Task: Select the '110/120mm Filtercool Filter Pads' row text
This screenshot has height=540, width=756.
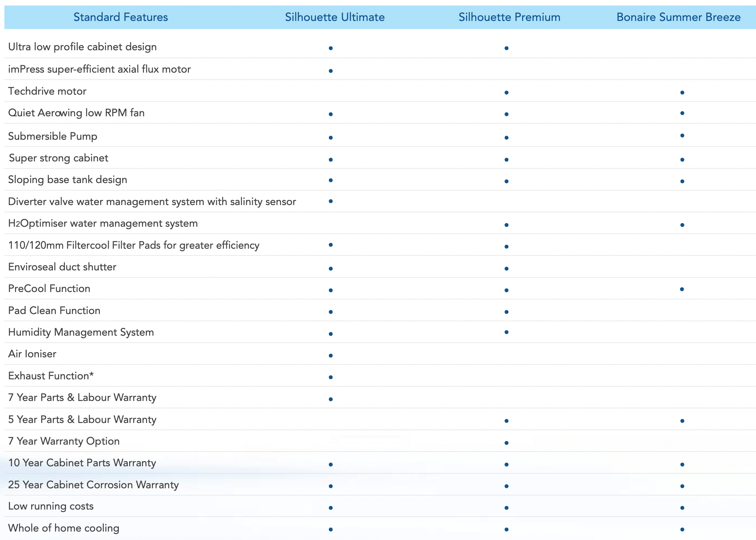Action: coord(134,245)
